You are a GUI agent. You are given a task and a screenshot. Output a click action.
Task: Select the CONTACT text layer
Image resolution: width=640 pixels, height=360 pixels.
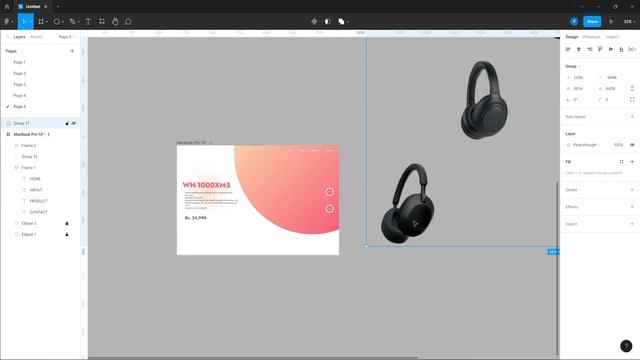(38, 212)
